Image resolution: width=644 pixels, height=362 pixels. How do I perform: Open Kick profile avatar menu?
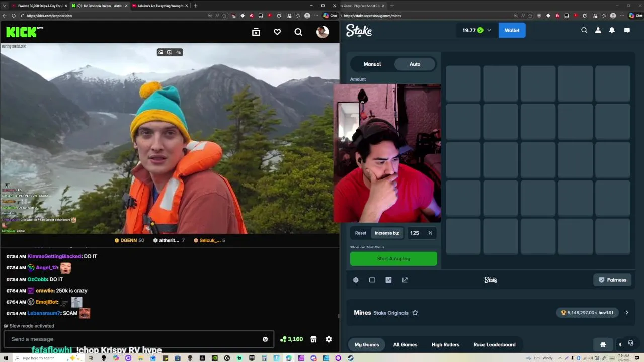click(x=323, y=32)
